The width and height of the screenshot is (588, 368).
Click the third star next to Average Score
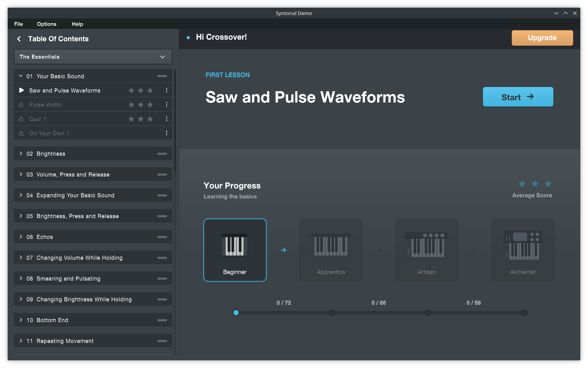point(548,184)
